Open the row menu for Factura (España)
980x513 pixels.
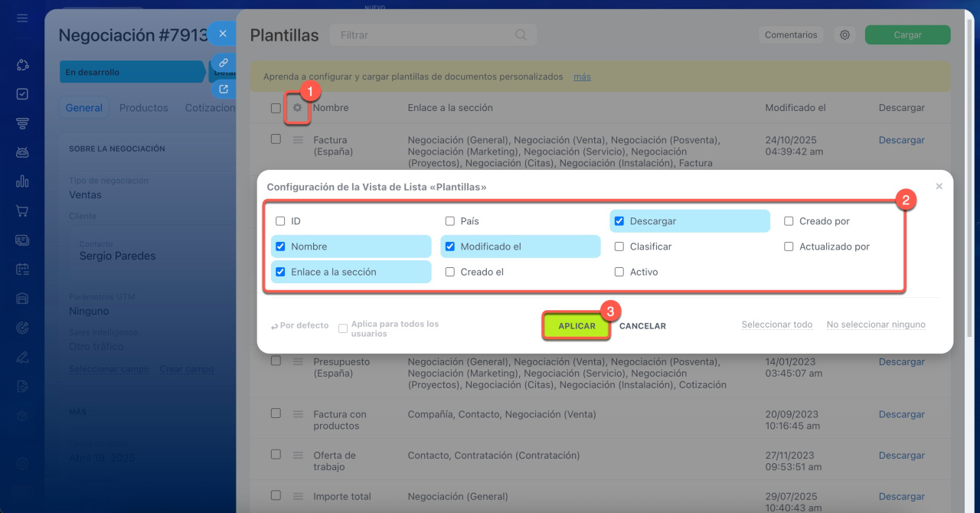point(298,140)
